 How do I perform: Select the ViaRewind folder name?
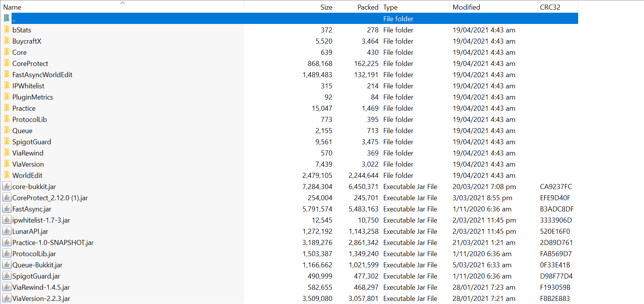pyautogui.click(x=28, y=153)
